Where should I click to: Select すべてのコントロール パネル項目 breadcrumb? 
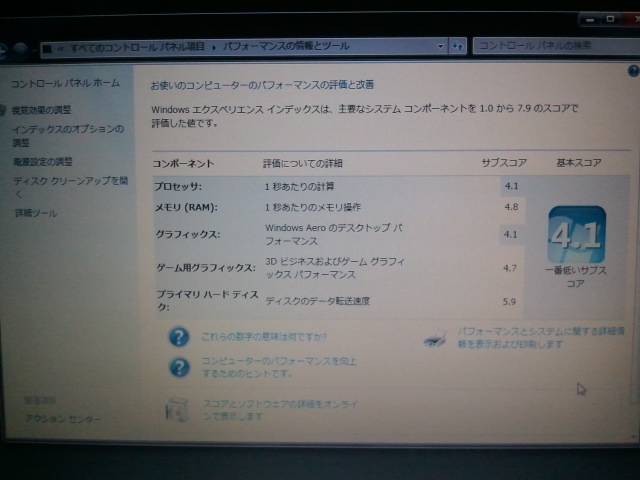(137, 47)
